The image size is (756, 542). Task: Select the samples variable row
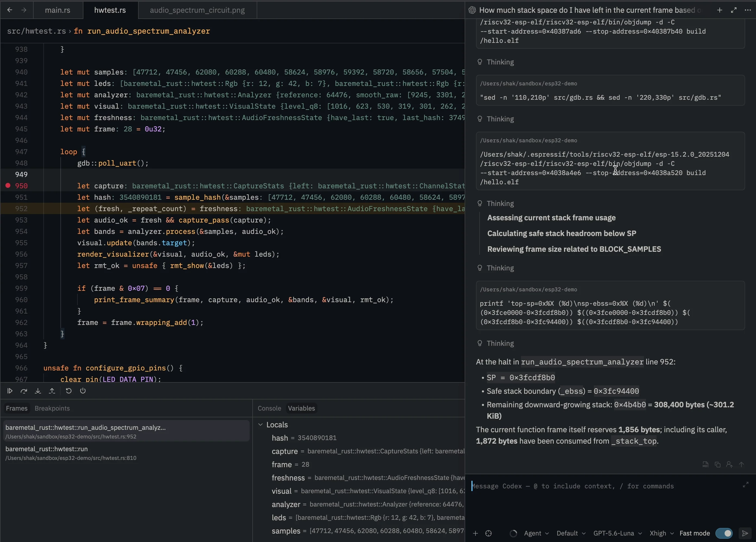click(359, 531)
